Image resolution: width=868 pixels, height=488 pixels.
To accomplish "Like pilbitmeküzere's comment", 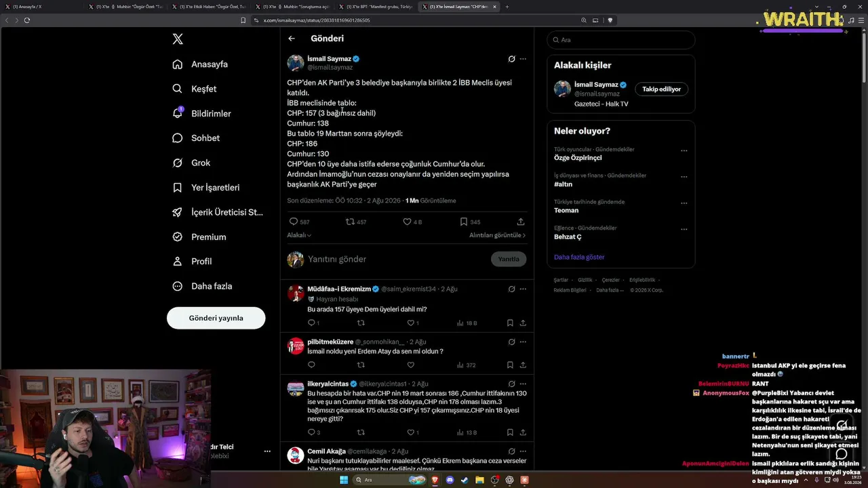I will (410, 365).
